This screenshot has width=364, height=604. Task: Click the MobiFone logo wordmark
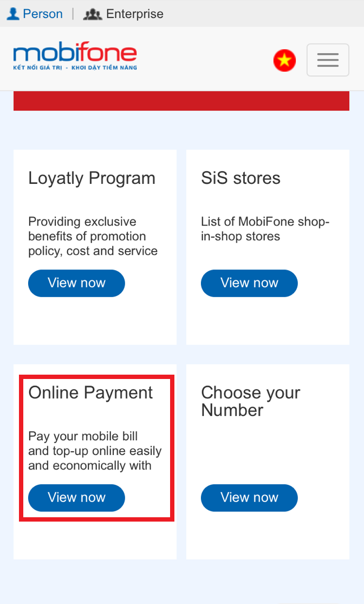tap(75, 54)
